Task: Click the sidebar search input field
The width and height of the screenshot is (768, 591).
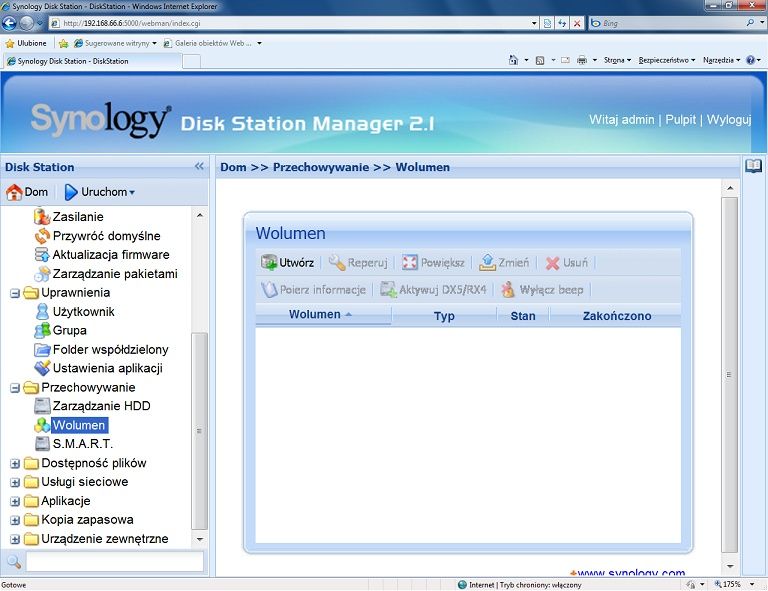Action: (115, 562)
